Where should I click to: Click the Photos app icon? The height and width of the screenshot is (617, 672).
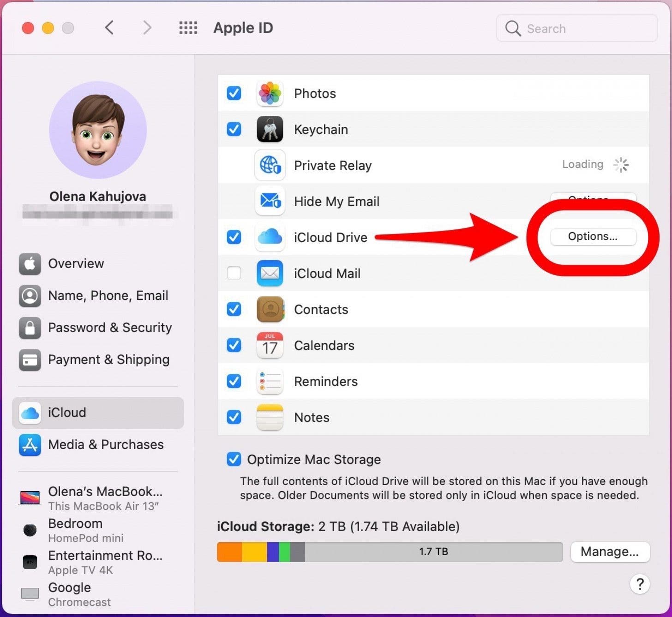point(270,93)
